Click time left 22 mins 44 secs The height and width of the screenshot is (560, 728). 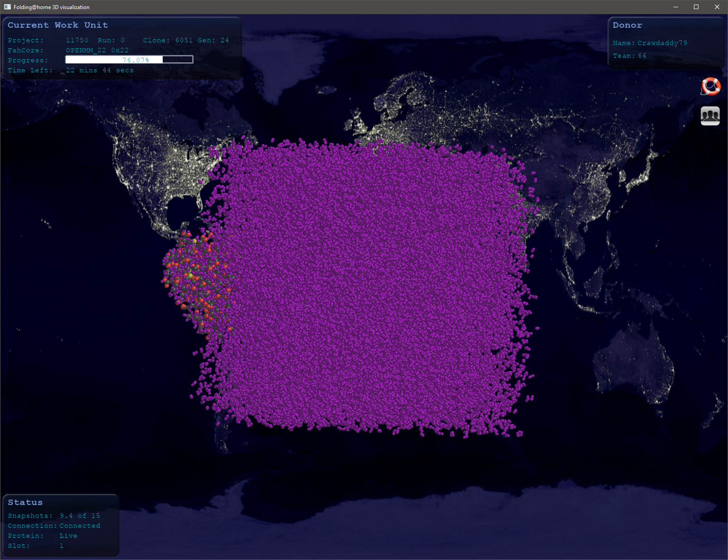pyautogui.click(x=100, y=70)
